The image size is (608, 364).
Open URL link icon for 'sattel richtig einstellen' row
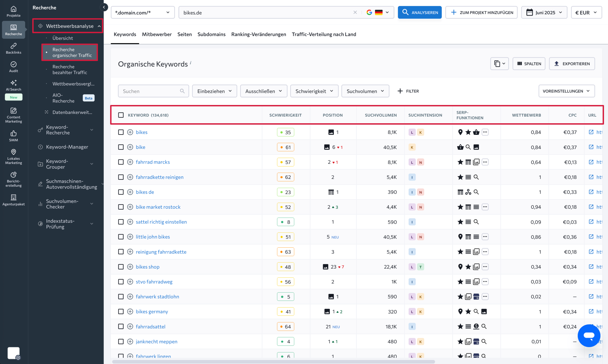point(591,222)
